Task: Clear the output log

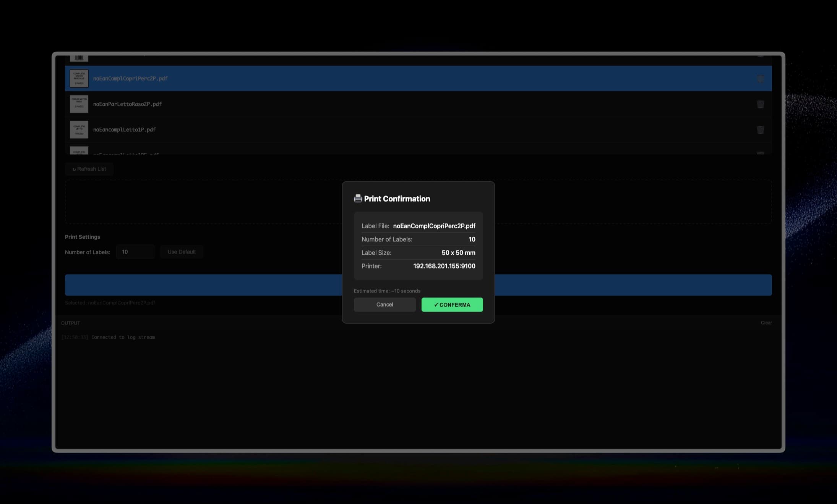Action: coord(766,323)
